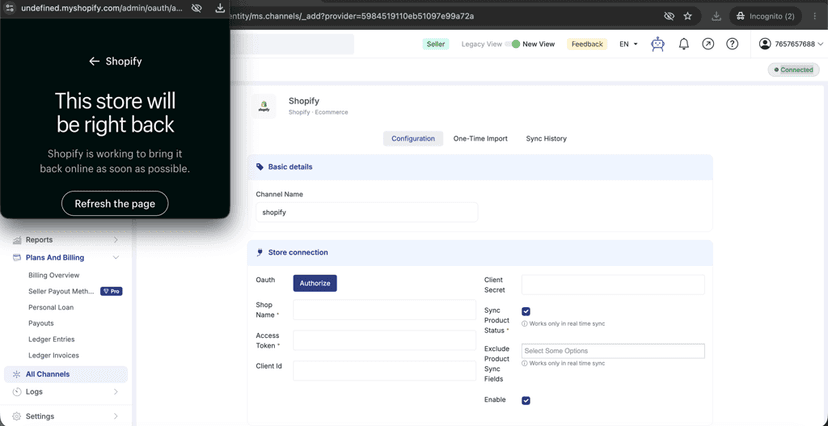The image size is (828, 426).
Task: Click info icon under Exclude Product Sync Fields
Action: pos(524,363)
